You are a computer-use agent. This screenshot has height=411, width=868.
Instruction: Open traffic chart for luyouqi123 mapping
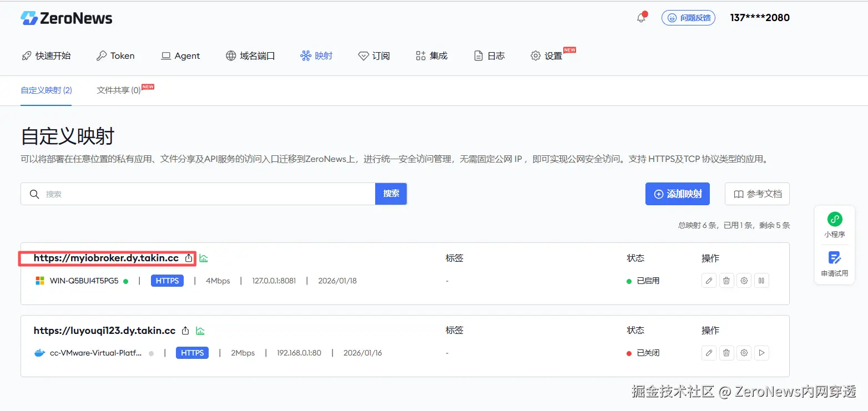tap(200, 331)
